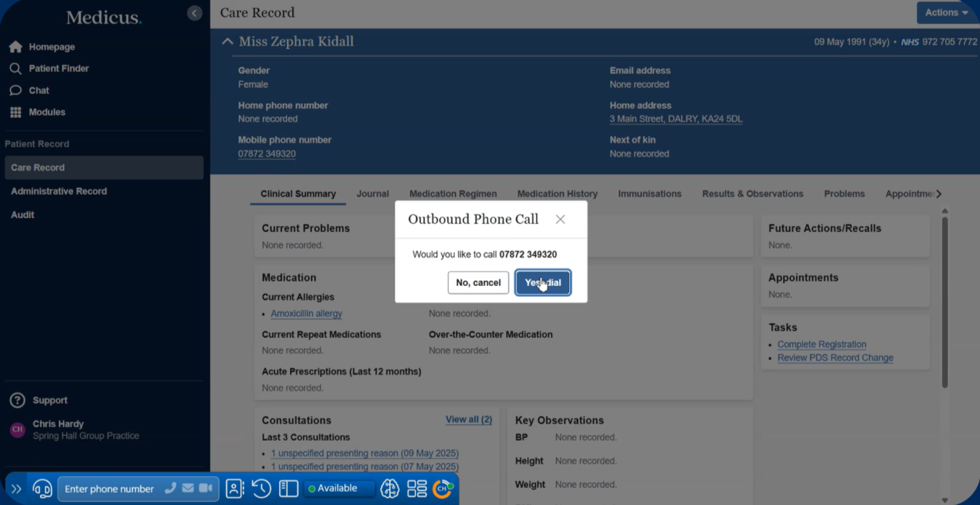Image resolution: width=980 pixels, height=505 pixels.
Task: Click the envelope message icon in dial field
Action: click(188, 488)
